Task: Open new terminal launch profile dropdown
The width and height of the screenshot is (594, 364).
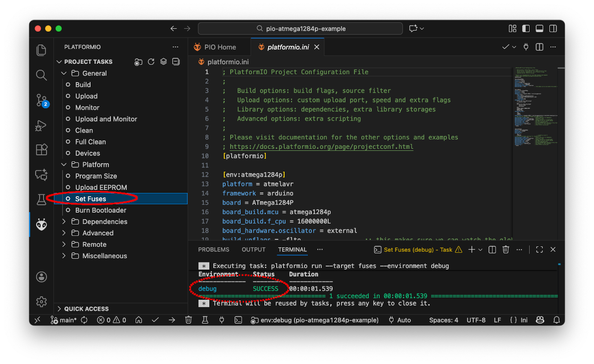Action: tap(480, 250)
